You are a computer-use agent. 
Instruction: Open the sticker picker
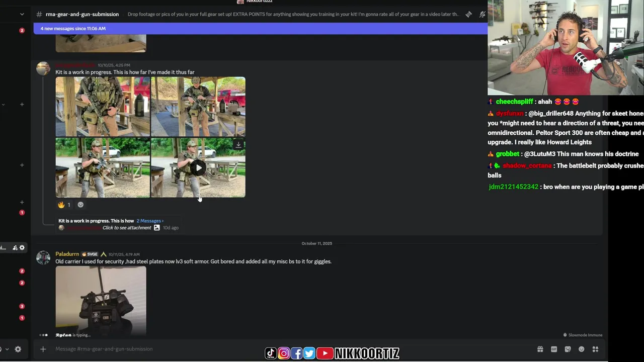pos(568,349)
